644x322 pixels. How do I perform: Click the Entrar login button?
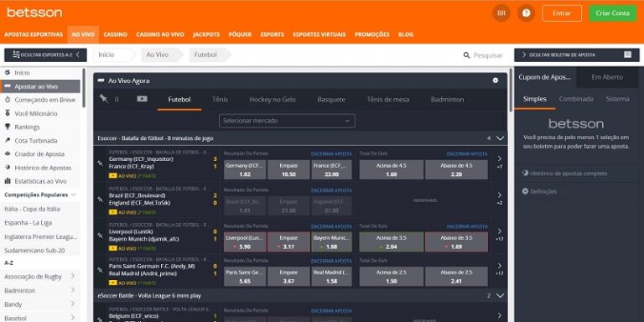[x=562, y=13]
